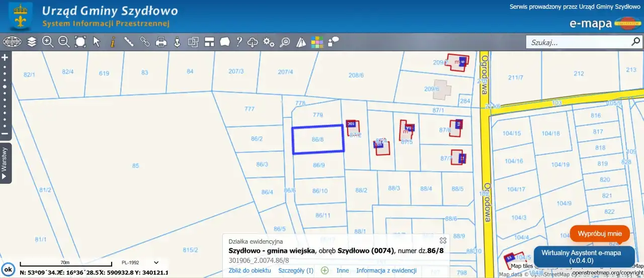Screen dimensions: 644x278
Task: Click parcel labeled 86/9
Action: click(319, 165)
